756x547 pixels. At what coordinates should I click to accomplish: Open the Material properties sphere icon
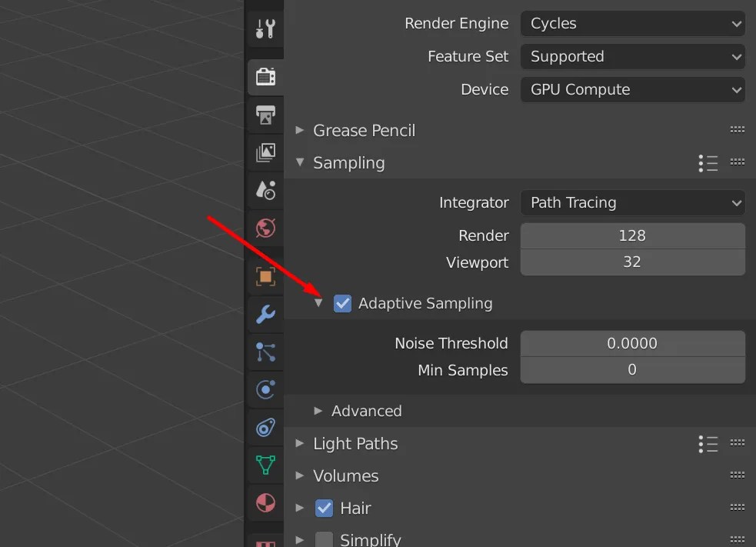pyautogui.click(x=265, y=502)
